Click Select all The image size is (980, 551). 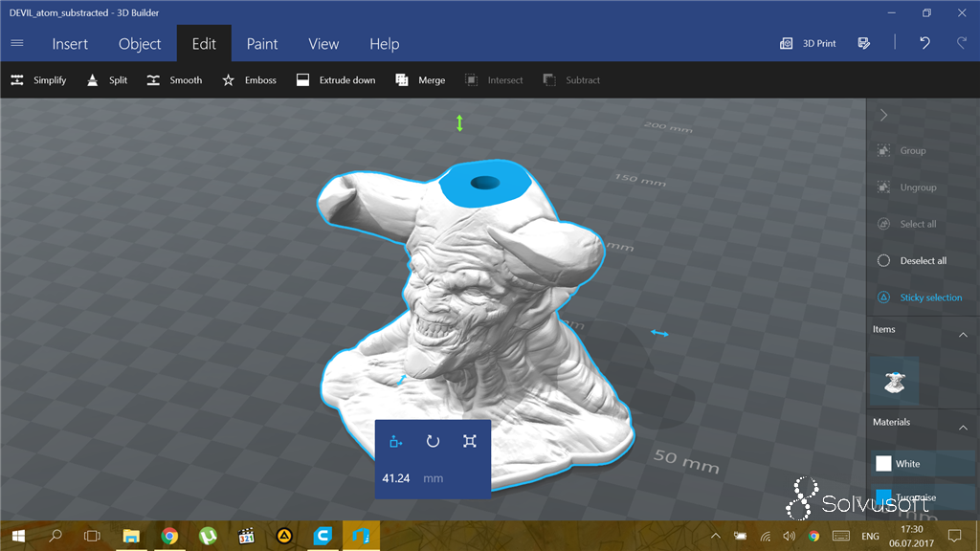[907, 224]
